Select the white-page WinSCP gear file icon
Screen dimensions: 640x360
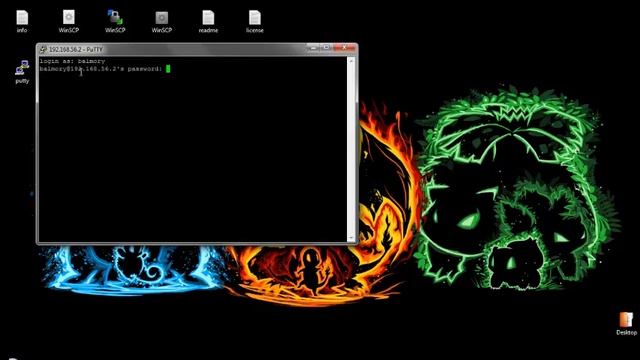click(x=69, y=21)
